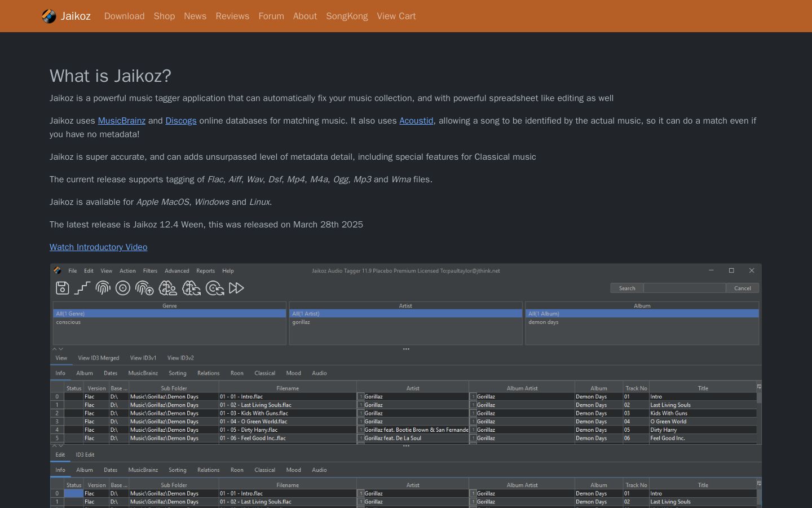This screenshot has width=812, height=508.
Task: Go to the Shop link in the header
Action: [165, 16]
